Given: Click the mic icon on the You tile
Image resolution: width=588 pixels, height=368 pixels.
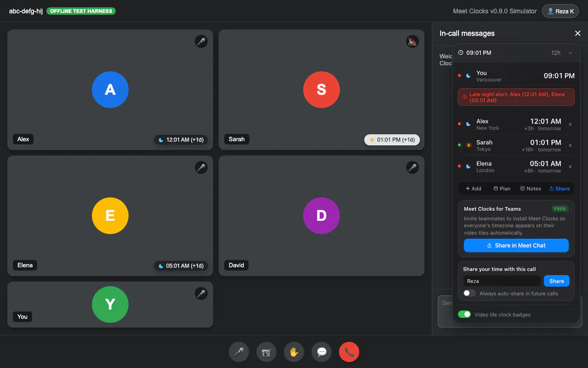Looking at the screenshot, I should [201, 293].
